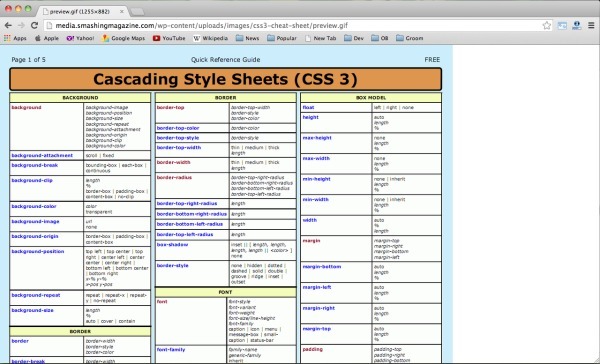
Task: Click the 'Quick Reference Guide' text
Action: pyautogui.click(x=225, y=60)
